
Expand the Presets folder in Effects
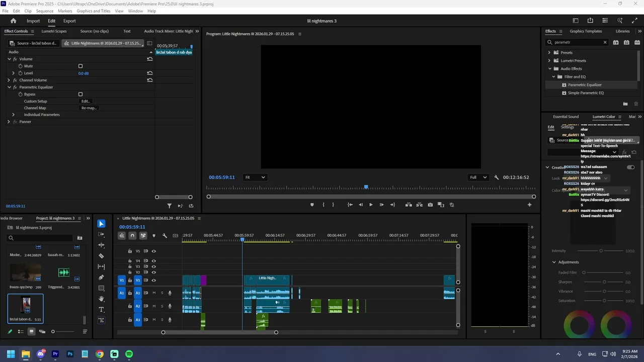pos(549,52)
